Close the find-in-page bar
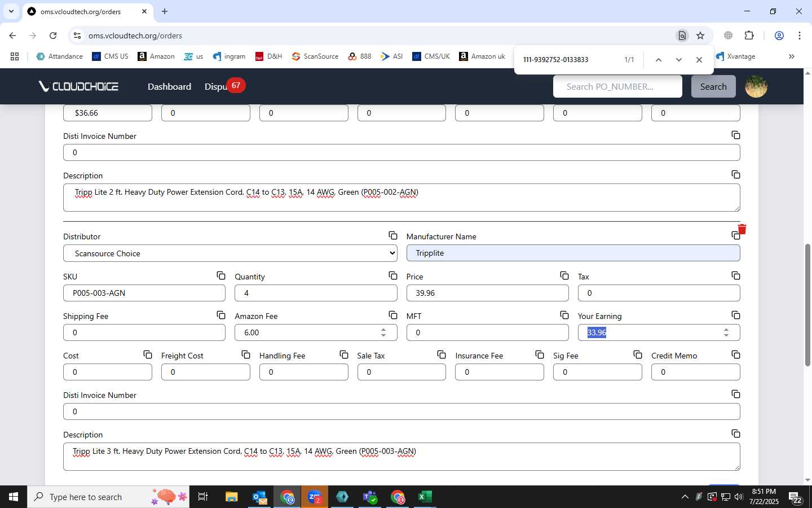The image size is (812, 508). [x=699, y=60]
